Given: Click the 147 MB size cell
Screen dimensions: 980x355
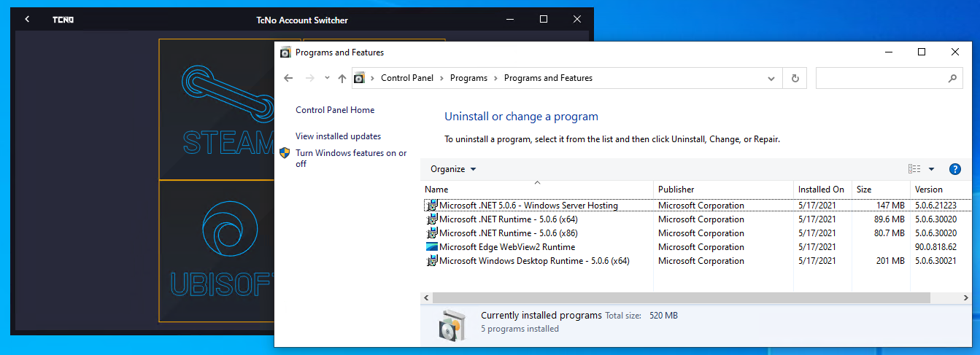Looking at the screenshot, I should tap(890, 206).
